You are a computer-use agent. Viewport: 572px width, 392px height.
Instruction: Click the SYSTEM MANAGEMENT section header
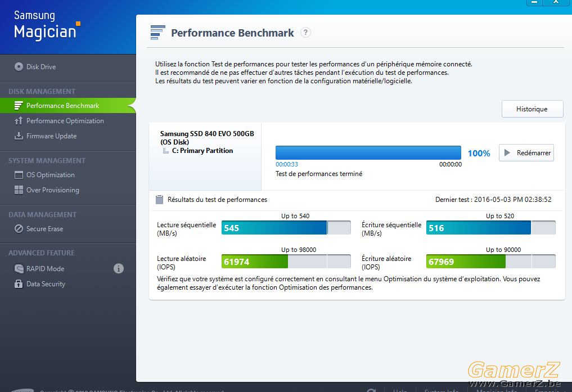point(47,161)
